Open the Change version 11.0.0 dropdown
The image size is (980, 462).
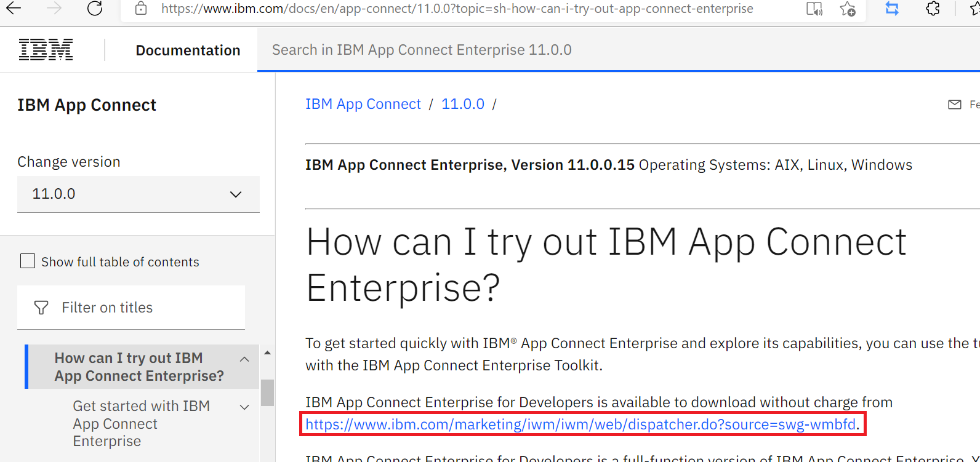click(139, 194)
